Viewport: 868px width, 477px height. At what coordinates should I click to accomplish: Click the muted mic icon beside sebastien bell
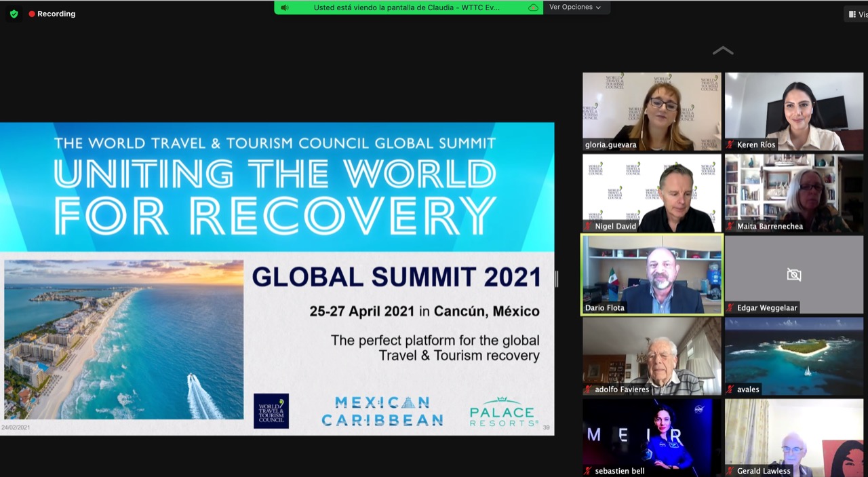coord(588,471)
